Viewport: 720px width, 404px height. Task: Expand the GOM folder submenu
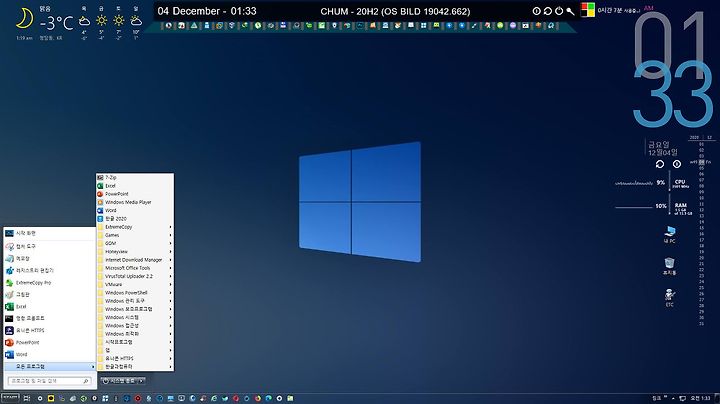135,243
